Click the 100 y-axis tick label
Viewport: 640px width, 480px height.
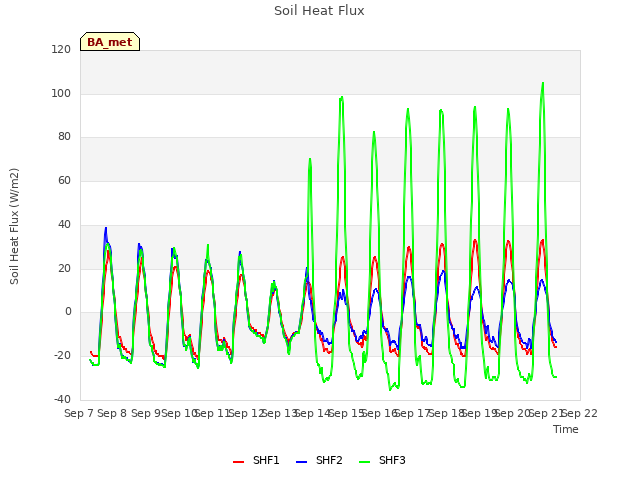click(x=61, y=93)
